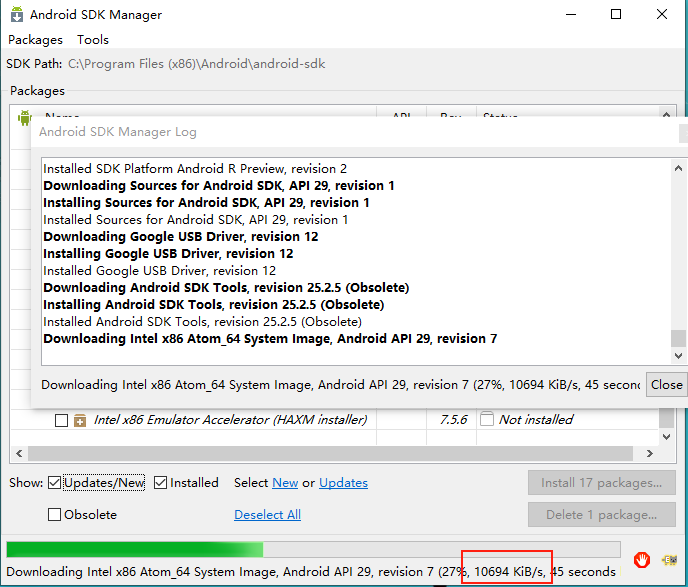Toggle the Installed checkbox
The width and height of the screenshot is (688, 587).
point(161,483)
